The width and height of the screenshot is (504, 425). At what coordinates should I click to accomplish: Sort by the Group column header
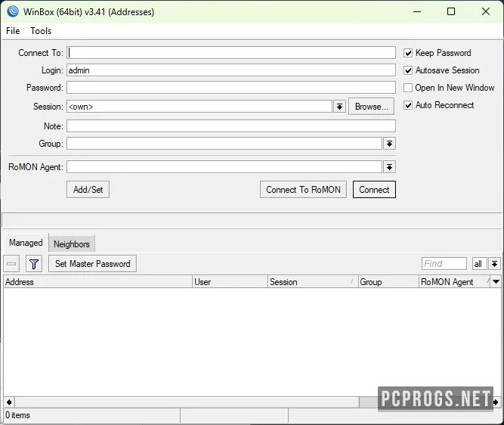coord(388,282)
